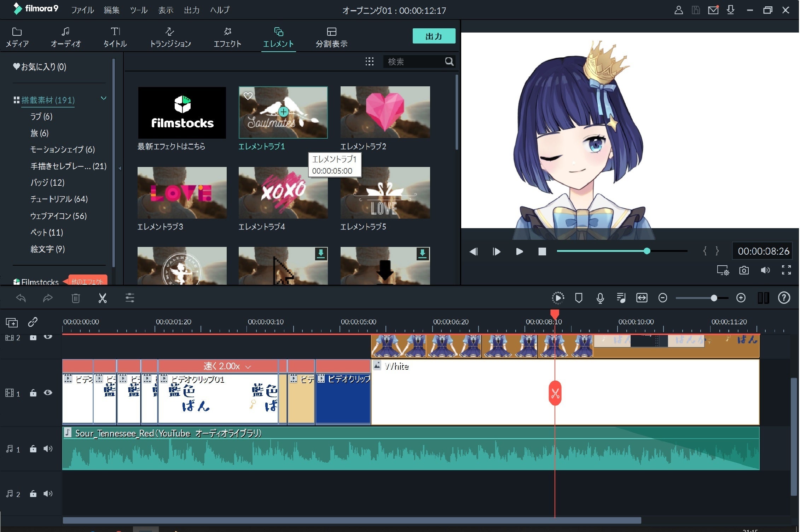Mute audio track 1 speaker icon
The width and height of the screenshot is (800, 532).
[x=48, y=449]
